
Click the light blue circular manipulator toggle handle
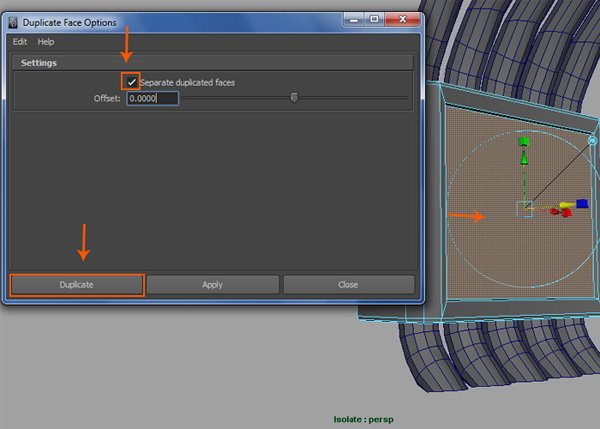[x=593, y=141]
